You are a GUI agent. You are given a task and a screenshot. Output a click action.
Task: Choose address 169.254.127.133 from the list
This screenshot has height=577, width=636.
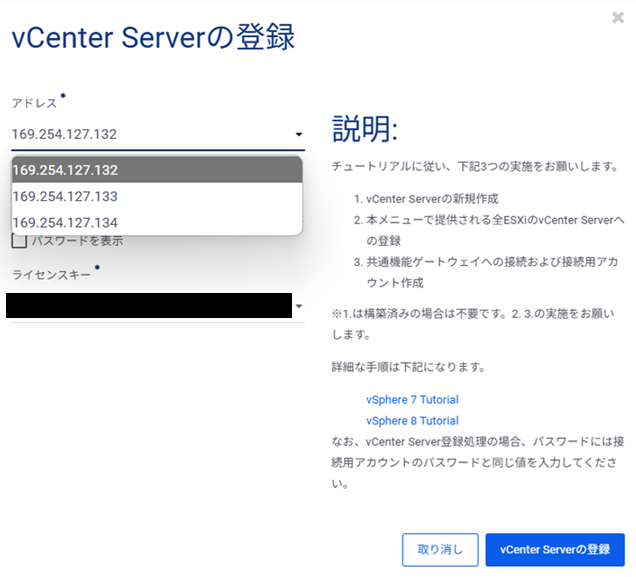tap(157, 196)
